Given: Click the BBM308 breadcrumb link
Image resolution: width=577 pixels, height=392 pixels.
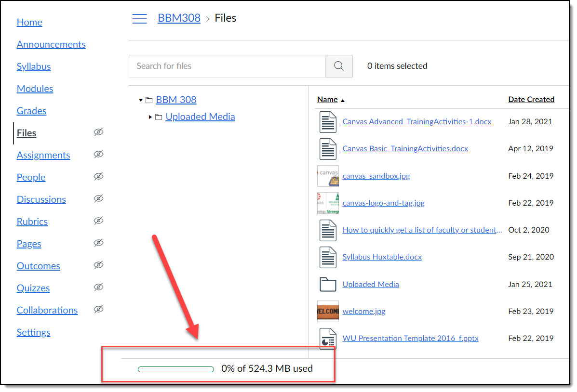Looking at the screenshot, I should point(179,18).
